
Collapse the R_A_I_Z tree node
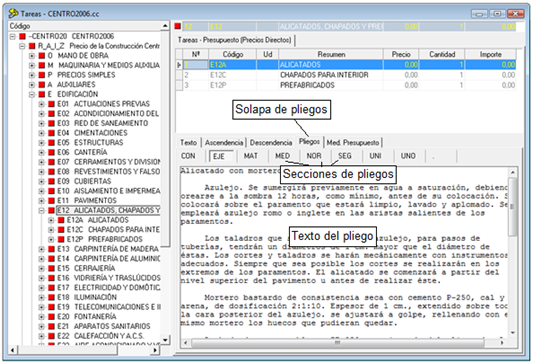(x=22, y=46)
